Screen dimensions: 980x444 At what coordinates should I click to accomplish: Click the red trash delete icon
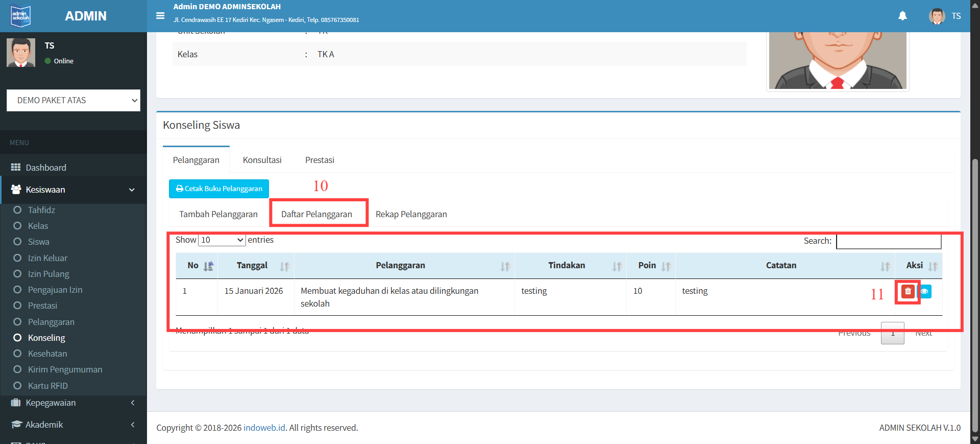pyautogui.click(x=908, y=291)
